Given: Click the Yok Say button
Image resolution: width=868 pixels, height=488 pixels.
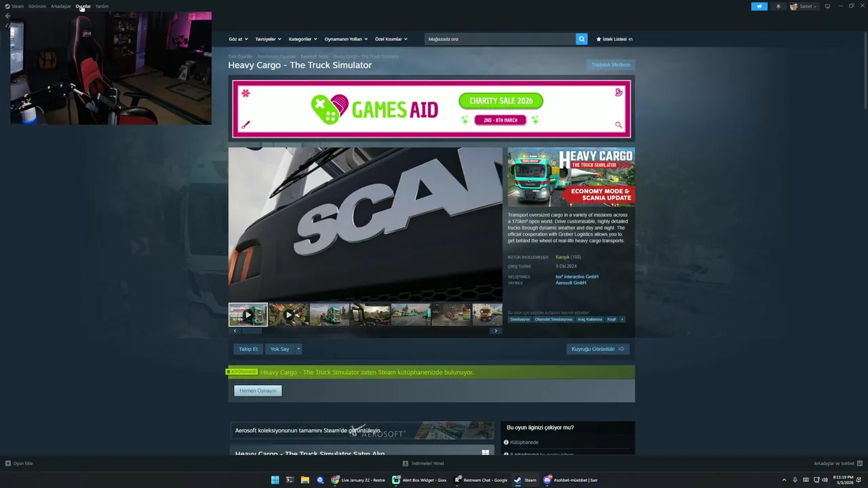Looking at the screenshot, I should coord(279,349).
